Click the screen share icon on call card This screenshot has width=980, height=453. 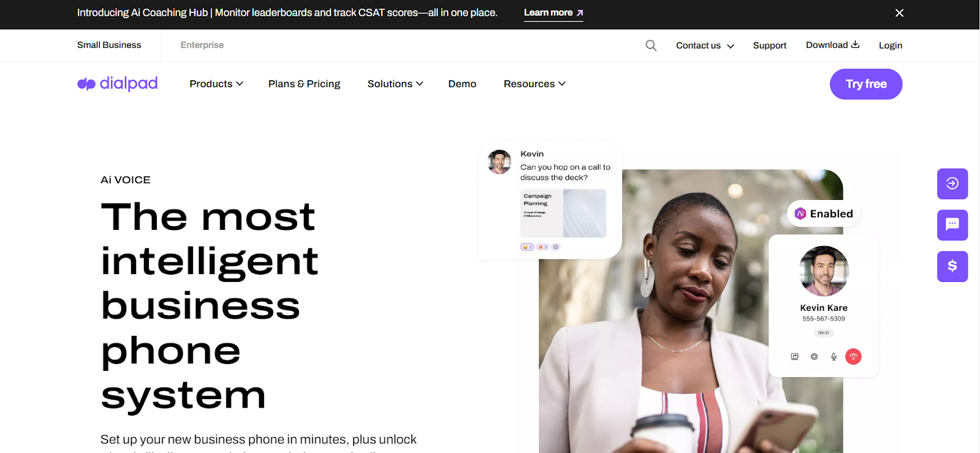(794, 356)
